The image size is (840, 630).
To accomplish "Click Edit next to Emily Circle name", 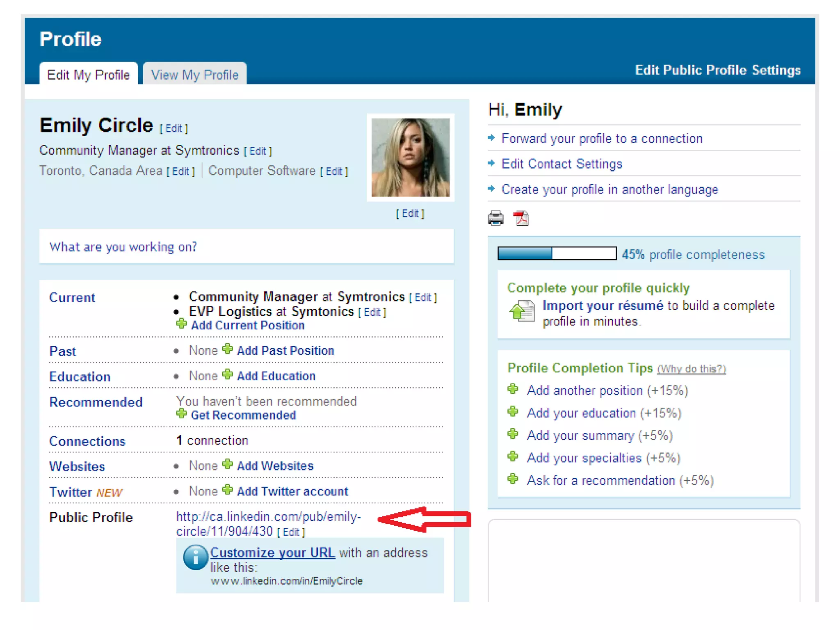I will [173, 128].
